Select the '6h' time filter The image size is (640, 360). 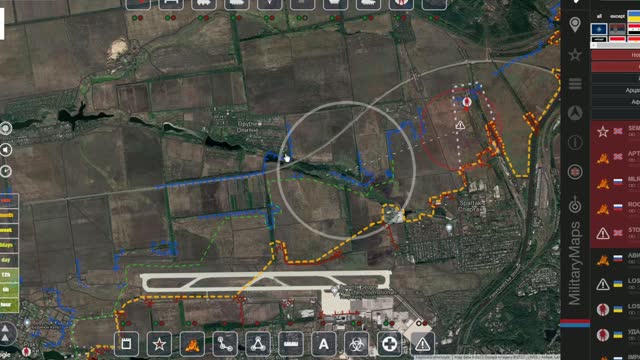point(8,290)
